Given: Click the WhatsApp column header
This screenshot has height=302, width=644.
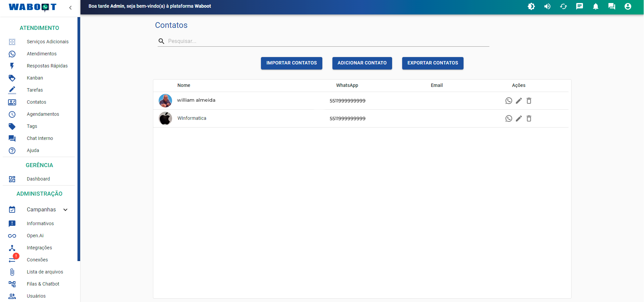Looking at the screenshot, I should click(x=347, y=85).
